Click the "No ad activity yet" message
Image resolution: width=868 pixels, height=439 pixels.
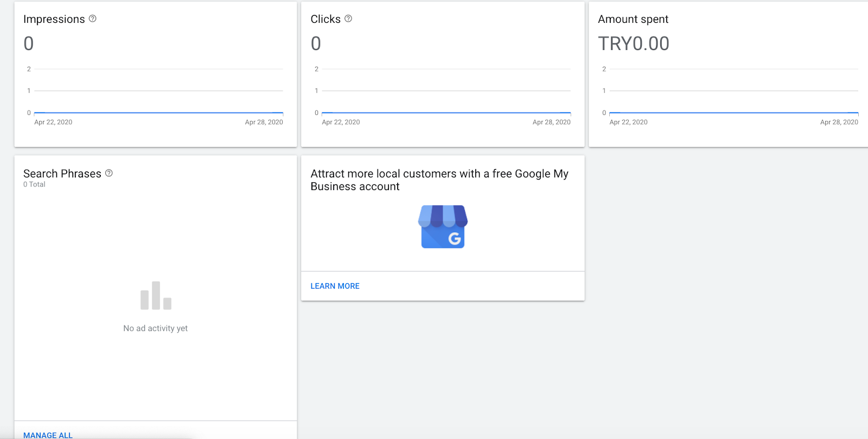[x=155, y=328]
